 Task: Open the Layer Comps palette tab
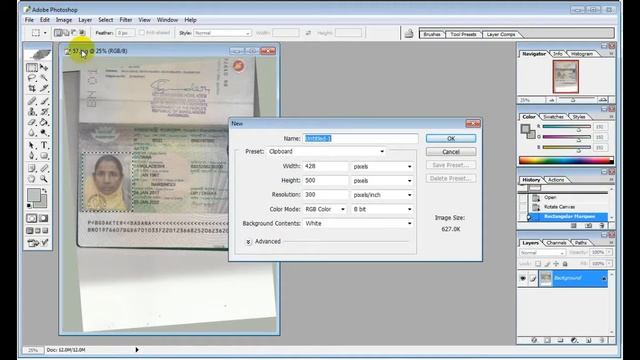click(501, 34)
